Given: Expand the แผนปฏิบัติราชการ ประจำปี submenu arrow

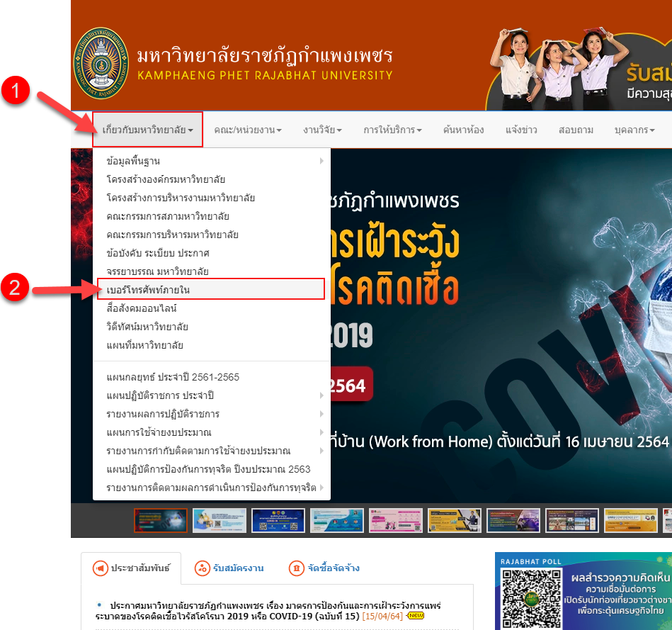Looking at the screenshot, I should 321,395.
